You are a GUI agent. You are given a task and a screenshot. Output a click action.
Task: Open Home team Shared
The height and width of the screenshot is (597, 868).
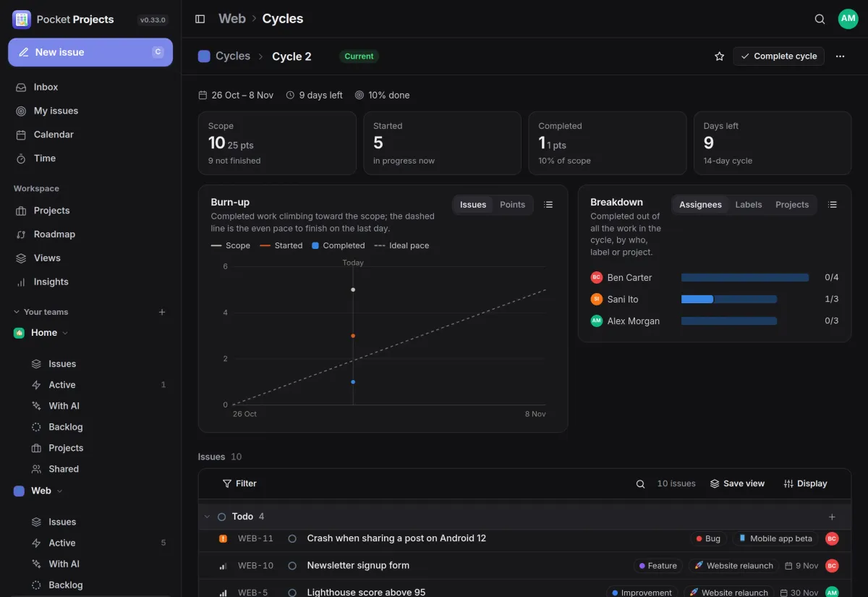pyautogui.click(x=98, y=469)
